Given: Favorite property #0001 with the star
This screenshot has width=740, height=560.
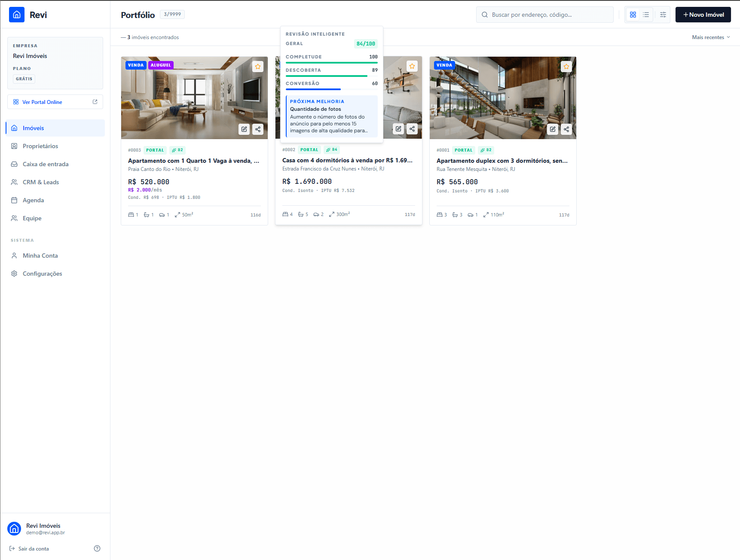Looking at the screenshot, I should (566, 67).
